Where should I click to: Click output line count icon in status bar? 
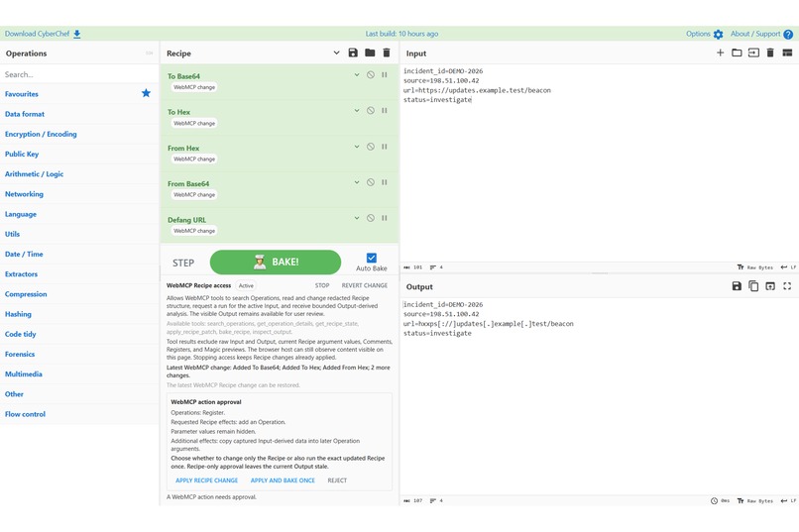(432, 501)
